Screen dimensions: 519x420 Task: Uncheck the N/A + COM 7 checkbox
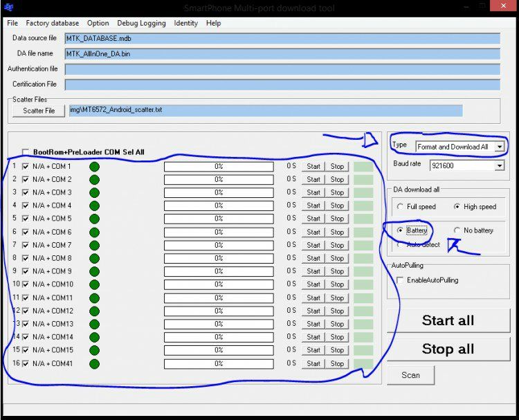point(26,245)
